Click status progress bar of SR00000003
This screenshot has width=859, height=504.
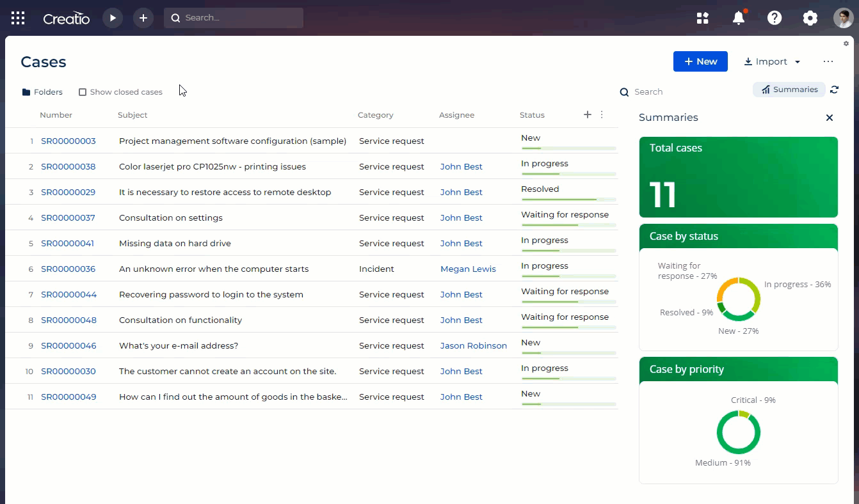569,148
